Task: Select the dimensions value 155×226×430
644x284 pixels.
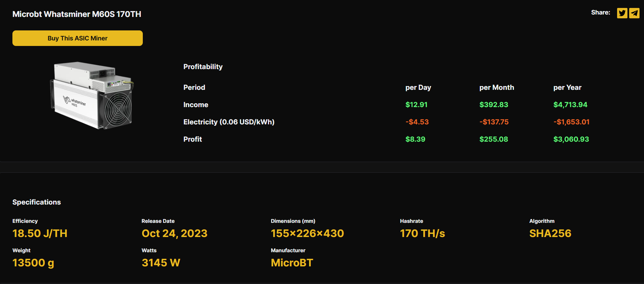Action: click(x=307, y=234)
